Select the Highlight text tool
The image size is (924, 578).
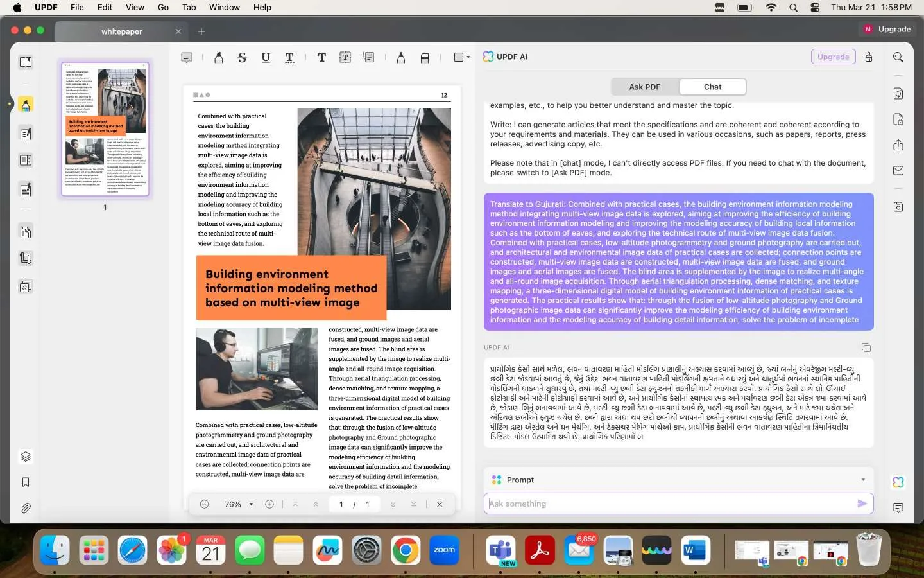[219, 58]
